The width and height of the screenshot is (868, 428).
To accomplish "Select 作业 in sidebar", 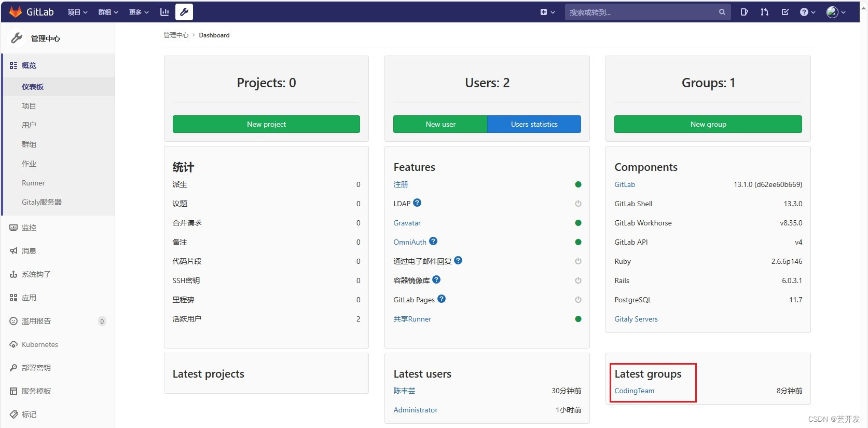I will click(58, 164).
